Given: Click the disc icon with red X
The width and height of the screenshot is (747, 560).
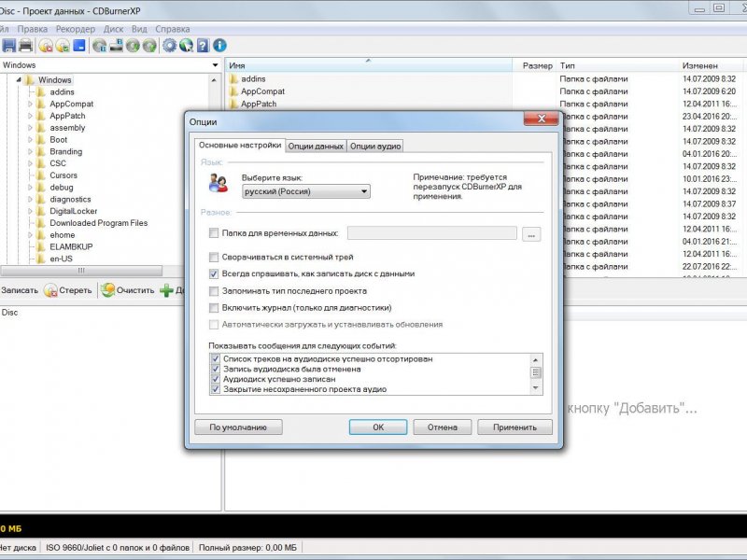Looking at the screenshot, I should 46,46.
